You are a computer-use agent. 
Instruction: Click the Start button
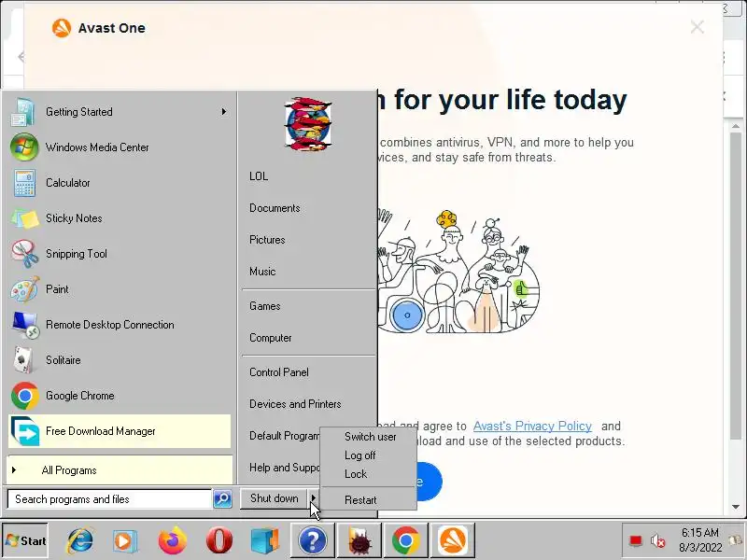point(25,541)
